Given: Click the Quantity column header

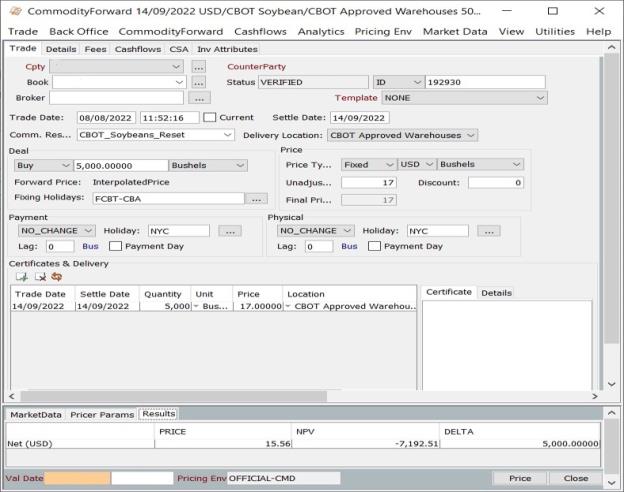Looking at the screenshot, I should (165, 294).
